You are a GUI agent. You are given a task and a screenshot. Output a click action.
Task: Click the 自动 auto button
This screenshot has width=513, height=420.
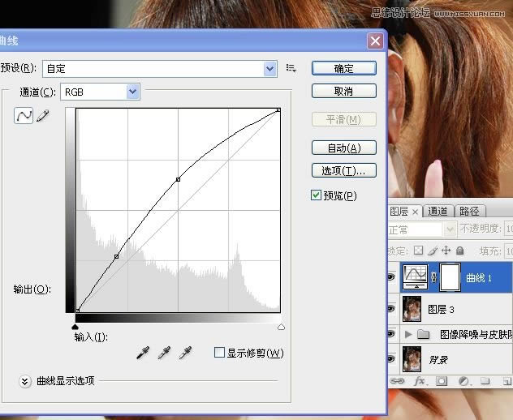pos(343,148)
